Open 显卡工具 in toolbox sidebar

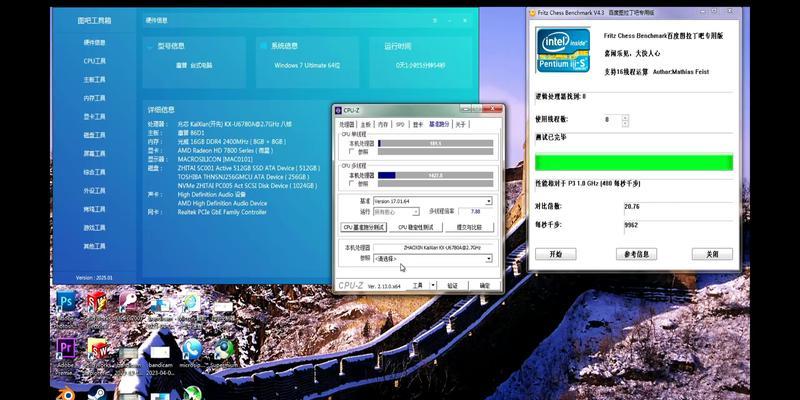(x=94, y=116)
